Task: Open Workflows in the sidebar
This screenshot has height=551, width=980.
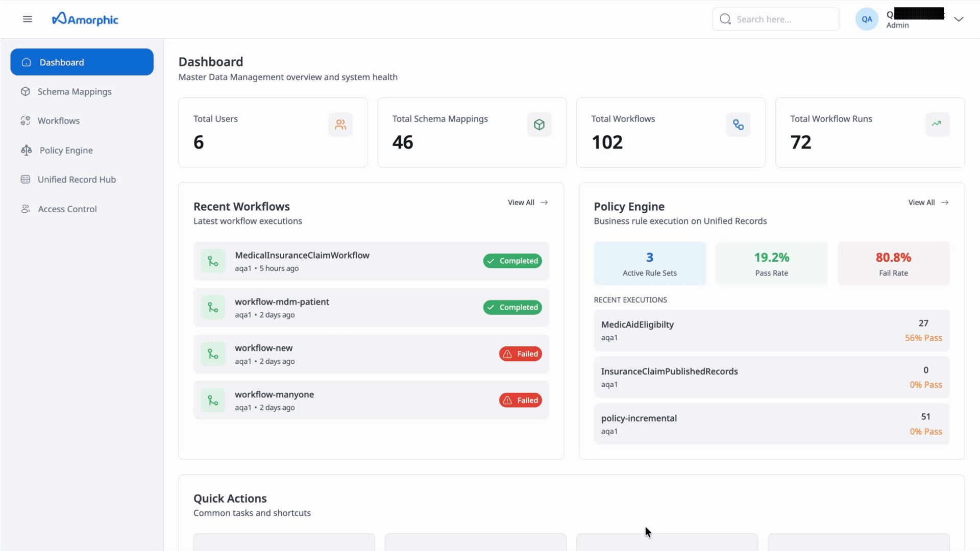Action: 58,121
